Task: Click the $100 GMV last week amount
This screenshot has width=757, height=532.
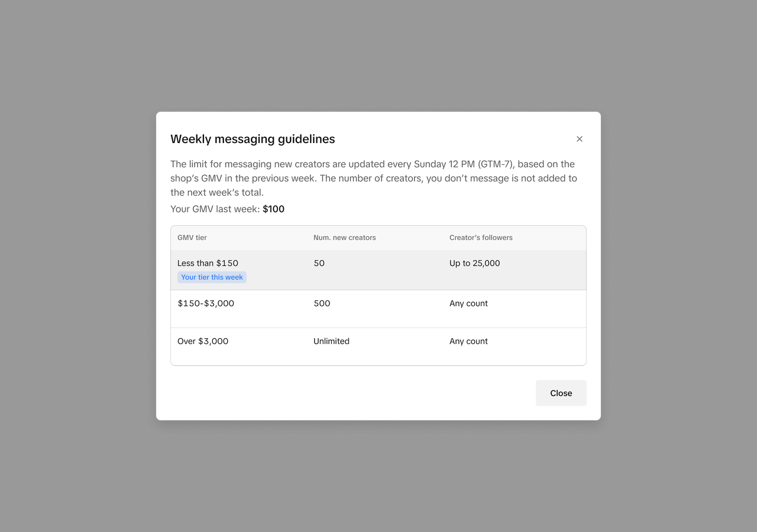Action: coord(273,209)
